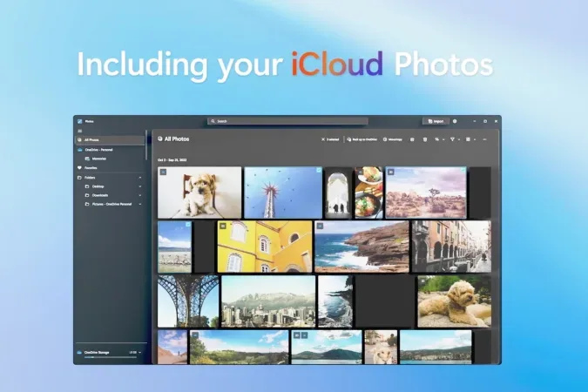Click the Favorites heart icon

pyautogui.click(x=79, y=167)
